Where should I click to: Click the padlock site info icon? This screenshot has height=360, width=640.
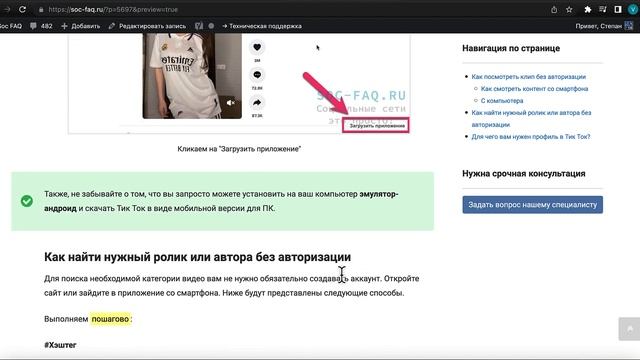(x=41, y=9)
